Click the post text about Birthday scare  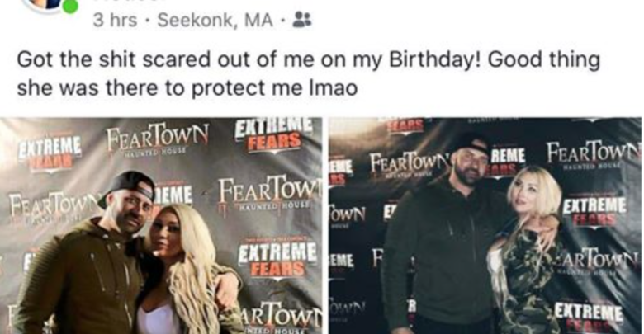click(308, 74)
